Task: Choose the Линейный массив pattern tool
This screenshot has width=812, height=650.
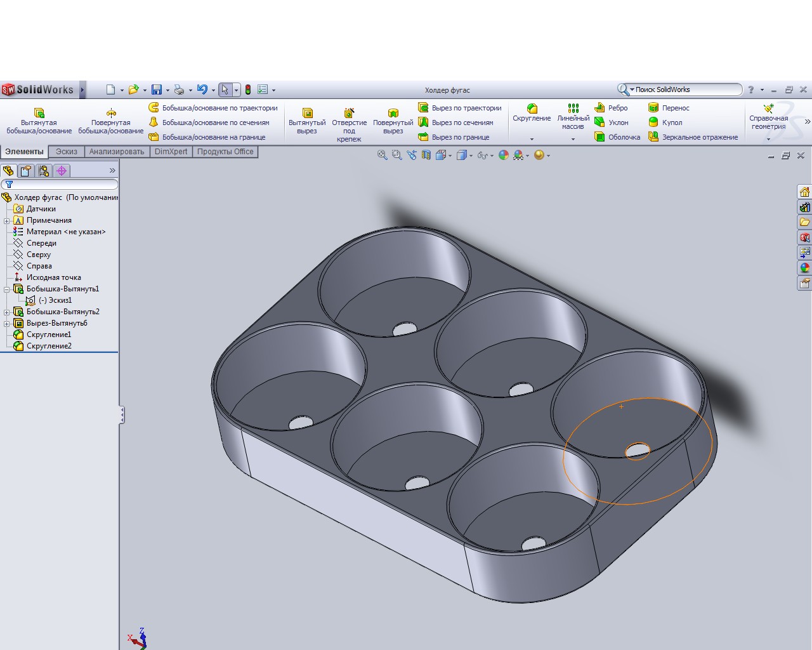Action: coord(573,117)
